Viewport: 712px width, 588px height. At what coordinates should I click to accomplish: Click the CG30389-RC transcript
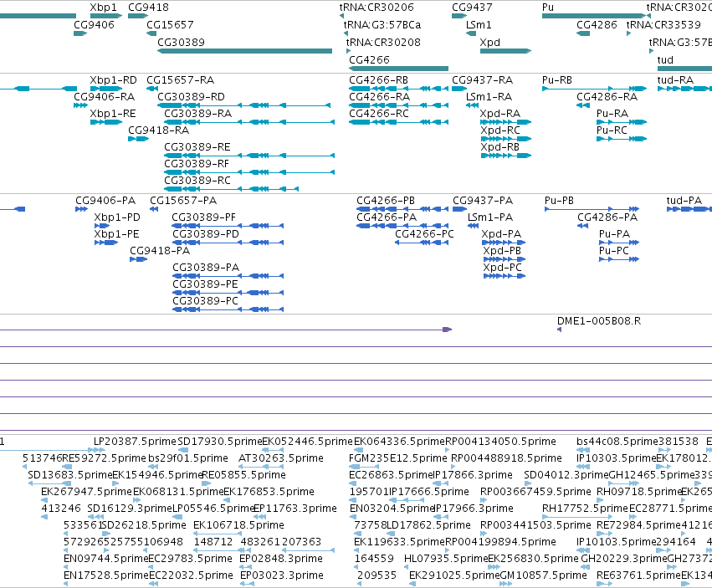pyautogui.click(x=231, y=189)
